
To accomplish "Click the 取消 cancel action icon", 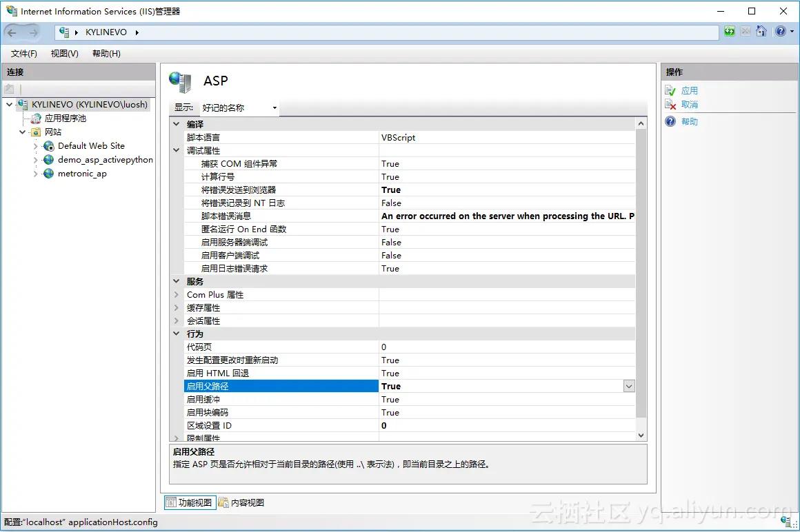I will (x=670, y=105).
